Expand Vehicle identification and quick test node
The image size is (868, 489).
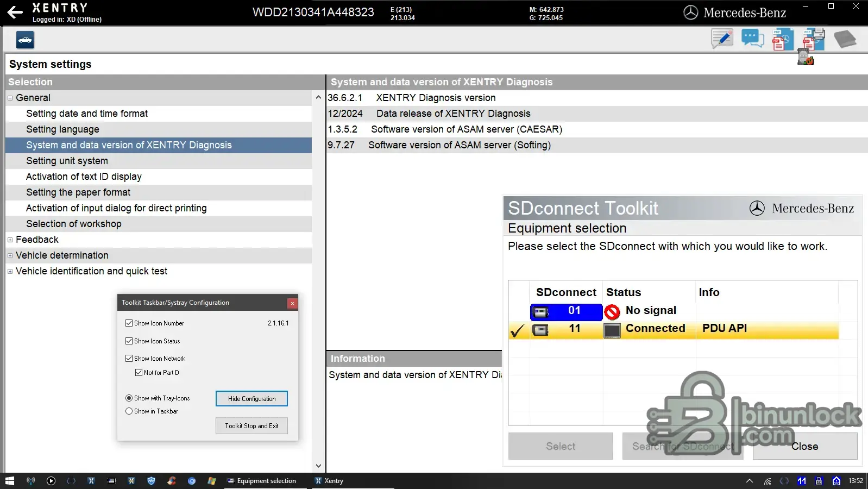10,272
